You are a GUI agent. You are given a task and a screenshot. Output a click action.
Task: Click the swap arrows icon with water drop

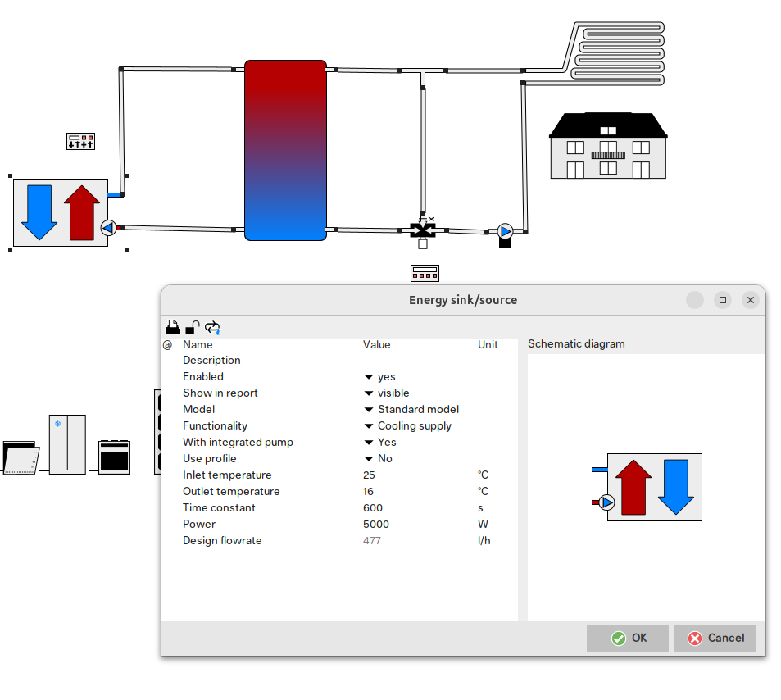pyautogui.click(x=212, y=327)
